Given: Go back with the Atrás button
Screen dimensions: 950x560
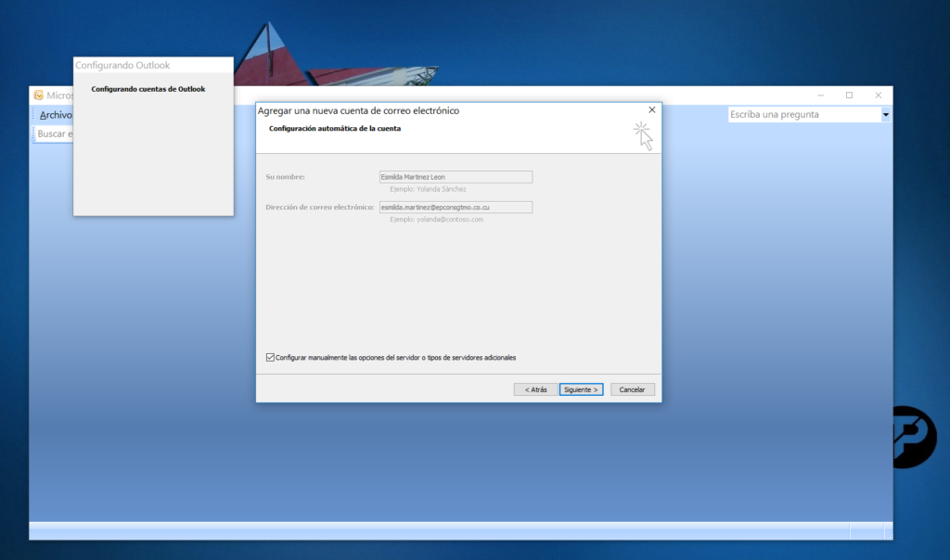Looking at the screenshot, I should coord(535,389).
